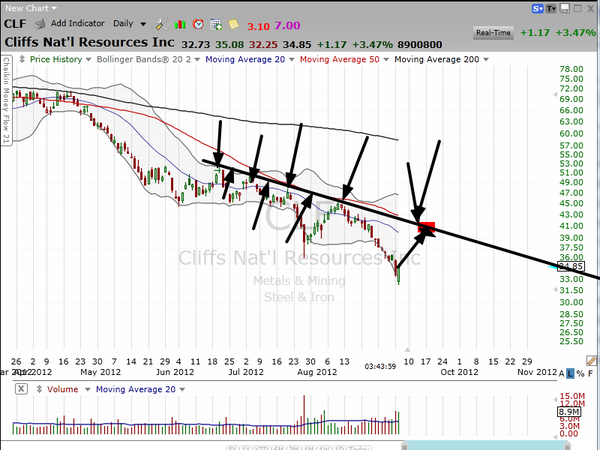Image resolution: width=600 pixels, height=450 pixels.
Task: Open the blue S symbol-link dropdown
Action: (x=538, y=8)
